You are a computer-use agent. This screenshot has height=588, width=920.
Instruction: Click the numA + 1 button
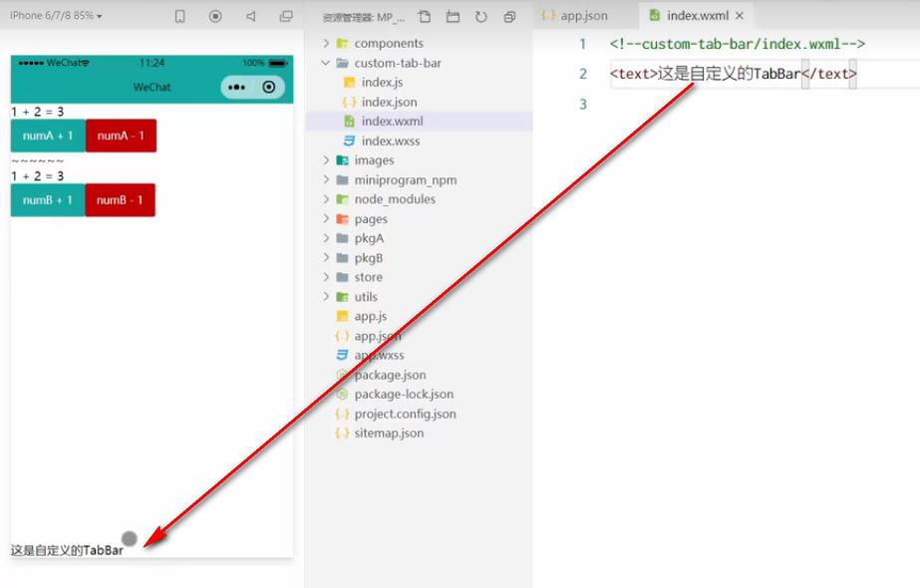tap(48, 136)
